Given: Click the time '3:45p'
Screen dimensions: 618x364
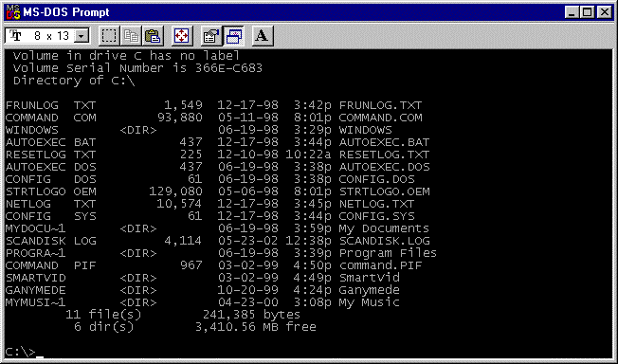Looking at the screenshot, I should click(x=313, y=204).
